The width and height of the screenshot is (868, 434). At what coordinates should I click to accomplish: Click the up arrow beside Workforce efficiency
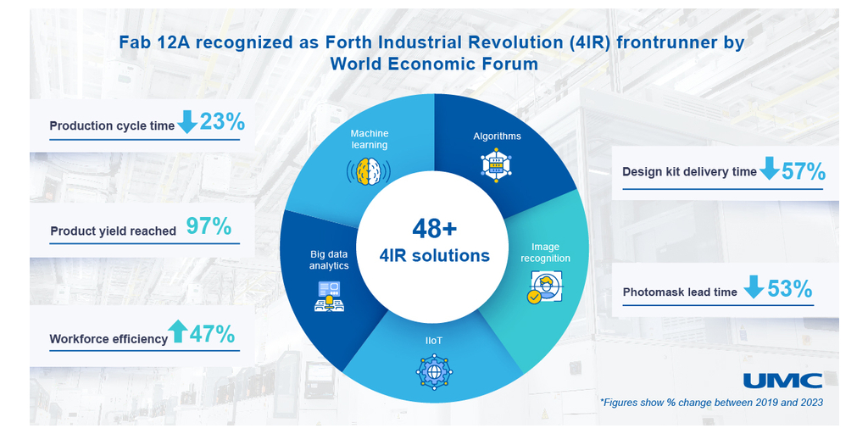[178, 331]
